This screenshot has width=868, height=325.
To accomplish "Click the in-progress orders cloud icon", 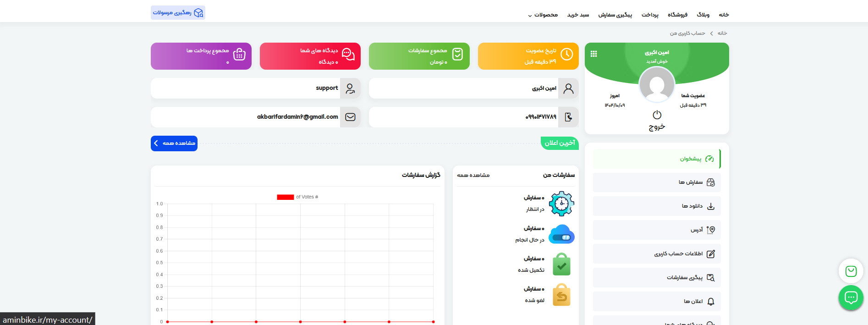I will click(561, 234).
